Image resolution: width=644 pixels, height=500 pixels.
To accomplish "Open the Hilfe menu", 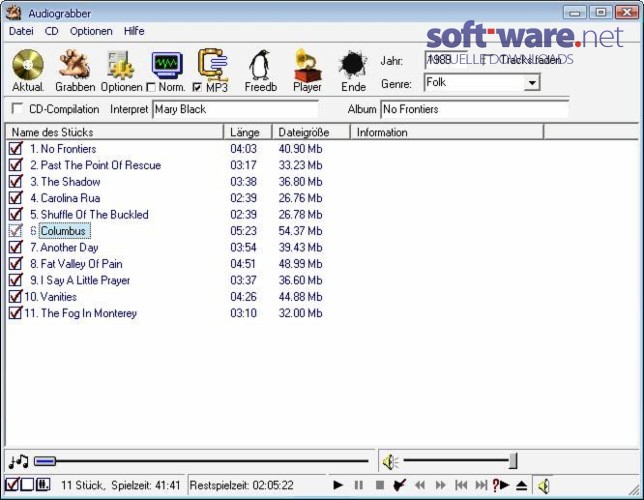I will pyautogui.click(x=134, y=31).
